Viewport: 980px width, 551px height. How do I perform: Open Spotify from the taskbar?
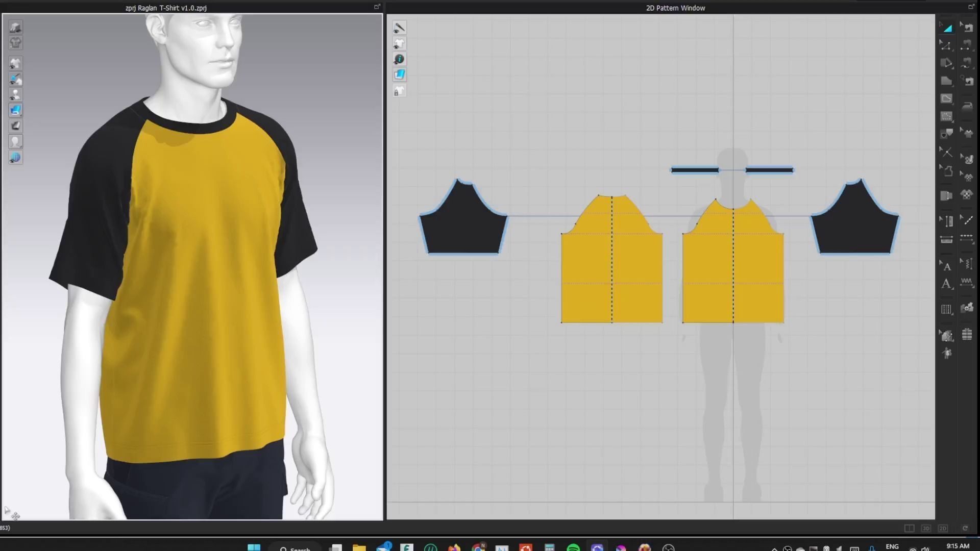[x=573, y=548]
